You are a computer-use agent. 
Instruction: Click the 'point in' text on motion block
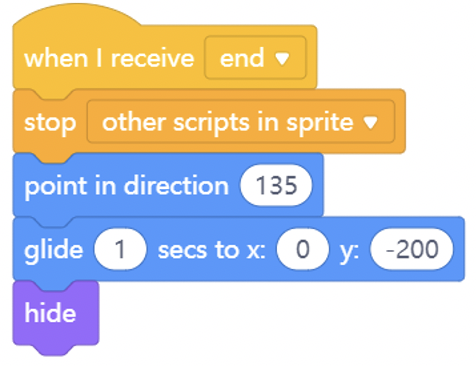tap(70, 186)
